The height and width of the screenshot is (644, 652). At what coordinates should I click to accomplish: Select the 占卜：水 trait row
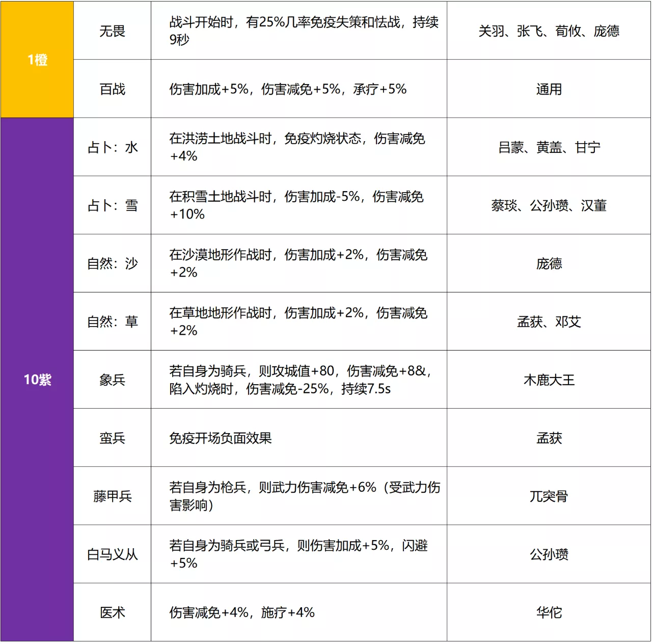tap(113, 148)
